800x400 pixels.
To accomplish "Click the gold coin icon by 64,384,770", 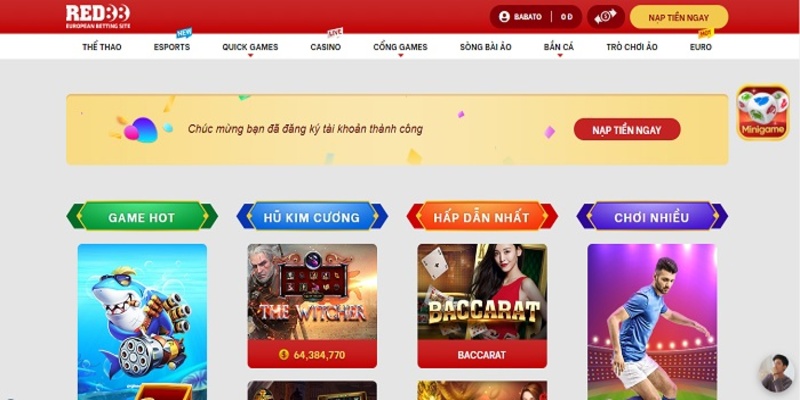I will click(x=284, y=355).
